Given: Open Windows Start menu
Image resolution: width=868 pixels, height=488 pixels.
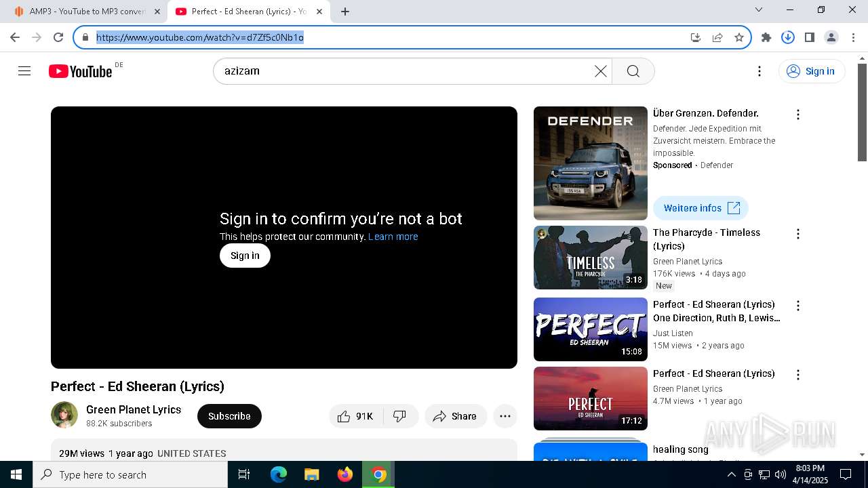Looking at the screenshot, I should coord(16,474).
